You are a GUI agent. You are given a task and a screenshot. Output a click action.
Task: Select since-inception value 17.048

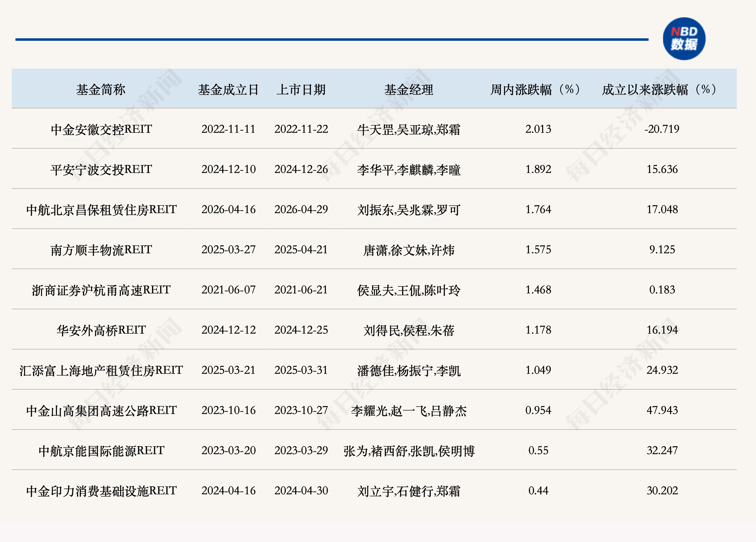tap(662, 209)
